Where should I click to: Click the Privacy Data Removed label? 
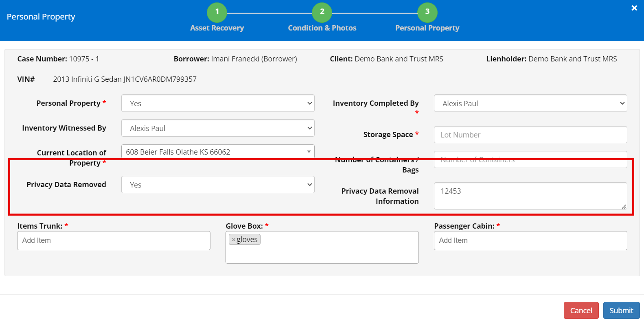point(66,185)
